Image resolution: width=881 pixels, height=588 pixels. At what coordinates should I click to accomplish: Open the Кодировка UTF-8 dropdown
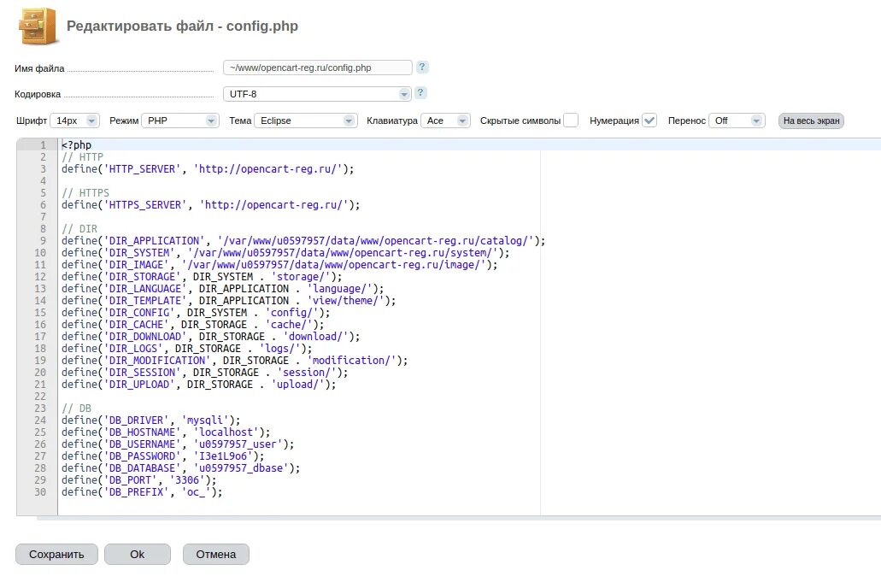[316, 92]
